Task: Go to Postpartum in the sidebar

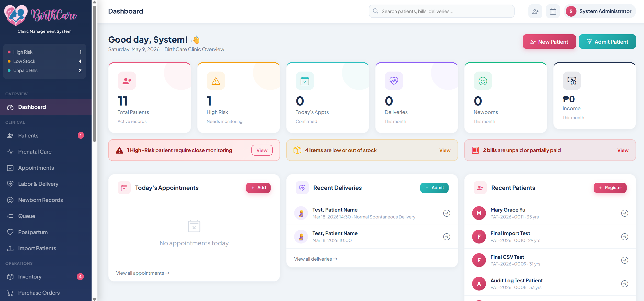Action: click(x=46, y=232)
